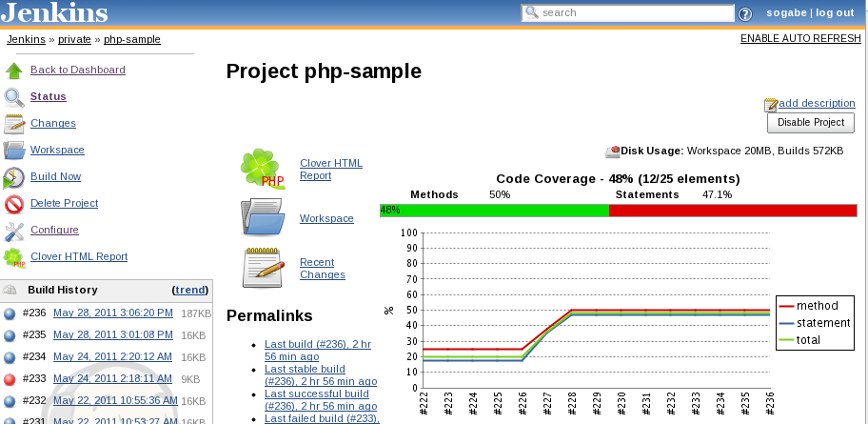The height and width of the screenshot is (424, 868).
Task: Click the green covered portion of coverage bar
Action: coord(494,211)
